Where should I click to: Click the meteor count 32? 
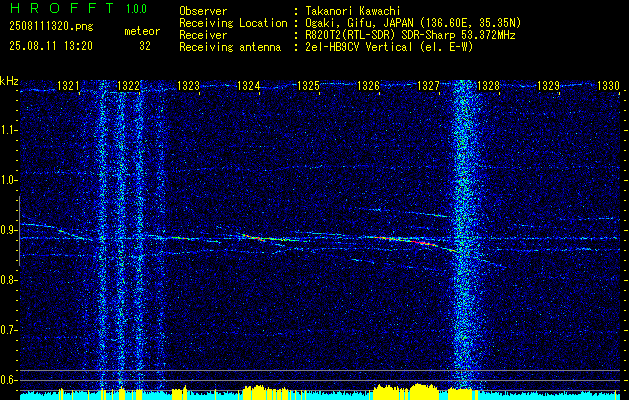tap(145, 46)
